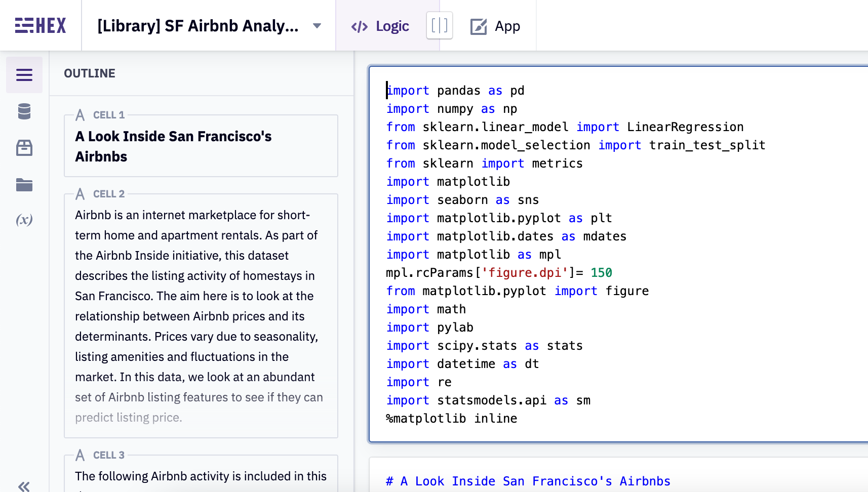Open the data sources panel (database icon)

(x=24, y=112)
